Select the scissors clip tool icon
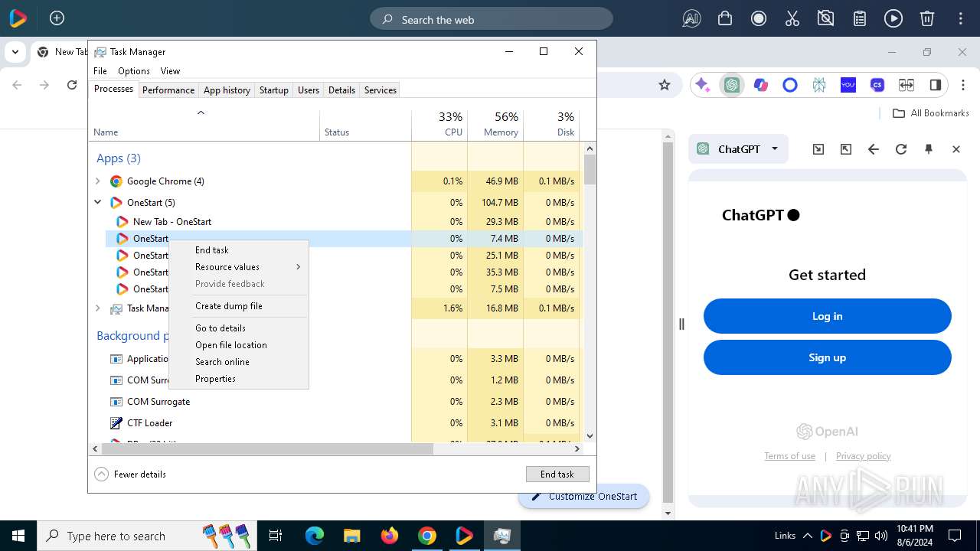Screen dimensions: 980x551 tap(792, 19)
